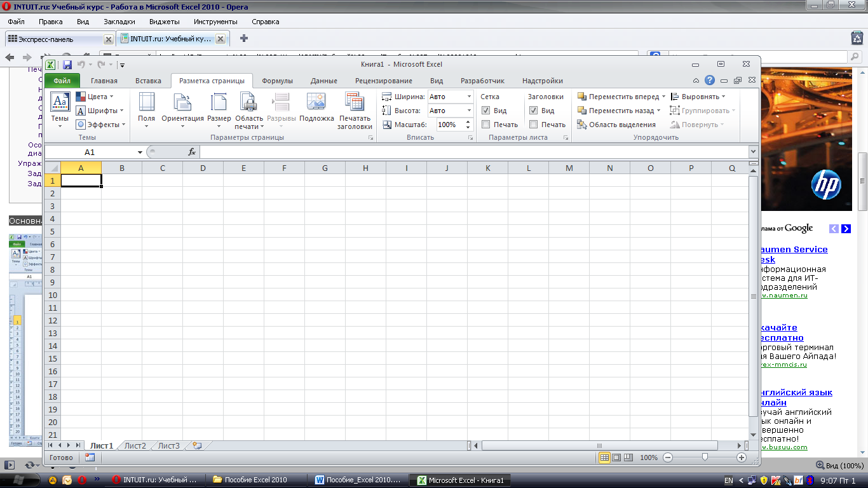Switch to the Формулы ribbon tab
Viewport: 868px width, 488px height.
[277, 81]
